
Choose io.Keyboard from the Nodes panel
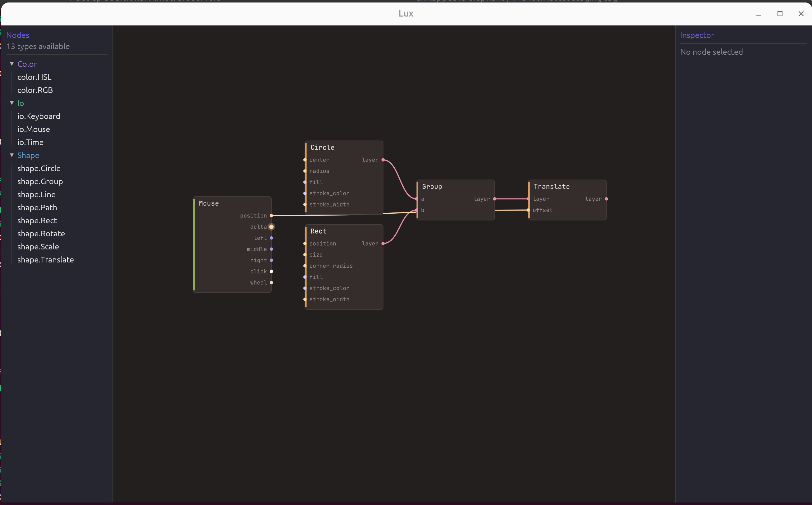click(x=39, y=116)
